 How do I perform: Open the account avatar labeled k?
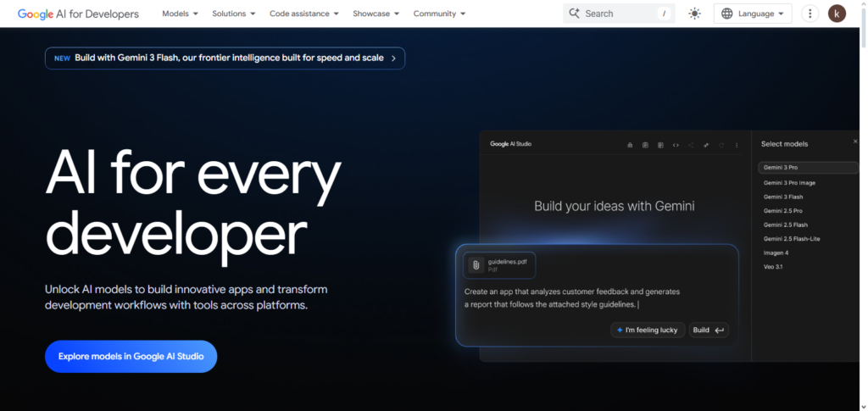coord(837,14)
